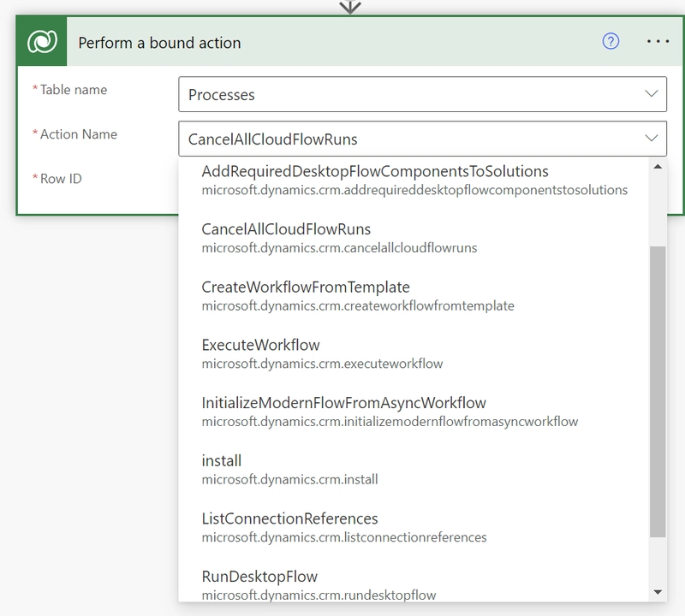Open the three-dot more options menu
Screen dimensions: 685x616
click(x=658, y=42)
